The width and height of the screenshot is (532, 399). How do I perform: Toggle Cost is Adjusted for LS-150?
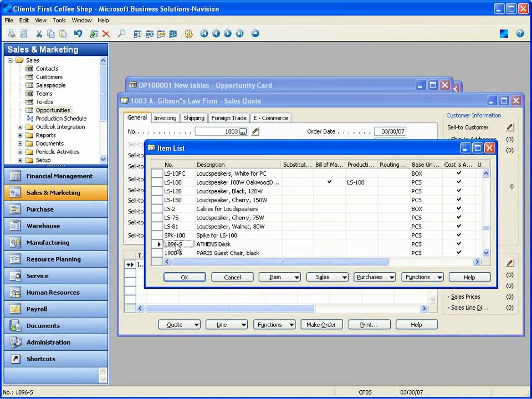point(459,200)
